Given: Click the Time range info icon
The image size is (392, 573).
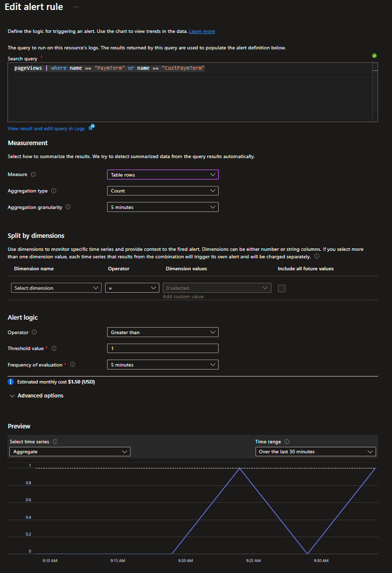Looking at the screenshot, I should [x=287, y=442].
